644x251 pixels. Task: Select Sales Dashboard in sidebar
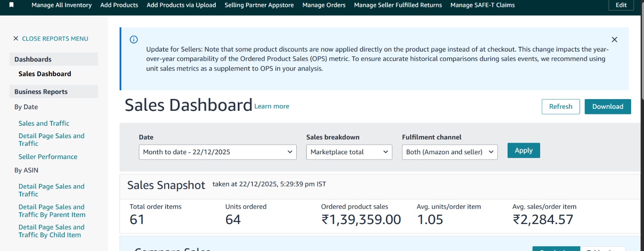[x=45, y=74]
